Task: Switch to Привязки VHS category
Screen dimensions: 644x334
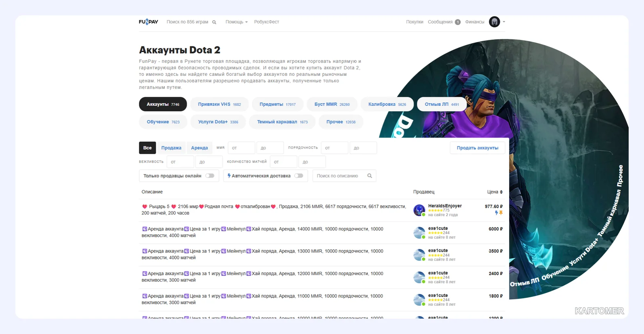Action: coord(220,104)
